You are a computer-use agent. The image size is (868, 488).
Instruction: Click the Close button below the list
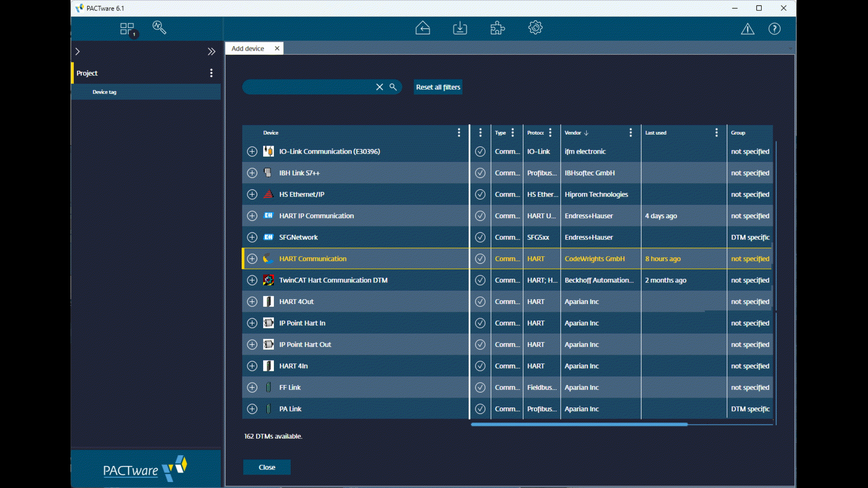pos(267,467)
